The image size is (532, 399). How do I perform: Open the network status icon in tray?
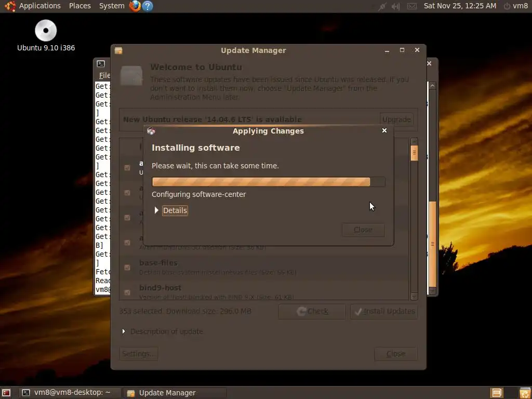click(x=382, y=6)
